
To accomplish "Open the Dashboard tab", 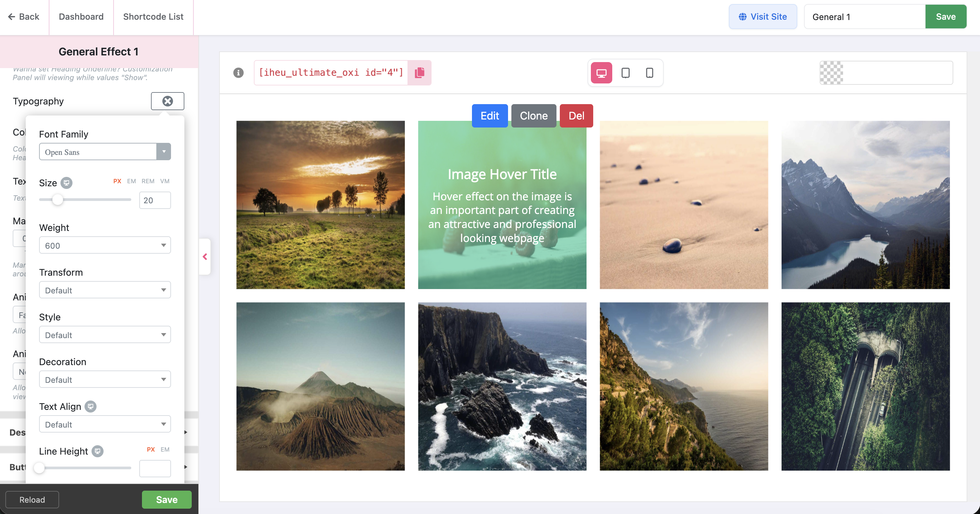I will (81, 17).
